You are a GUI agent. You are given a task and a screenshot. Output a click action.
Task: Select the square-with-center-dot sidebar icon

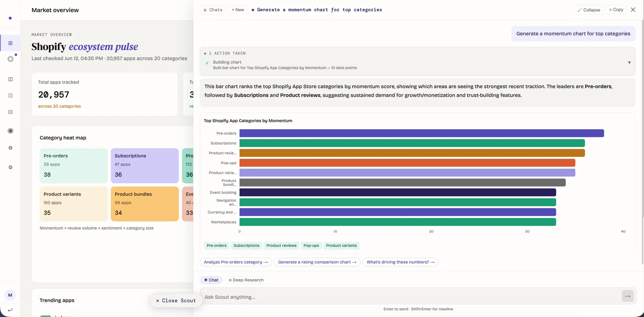pyautogui.click(x=10, y=96)
